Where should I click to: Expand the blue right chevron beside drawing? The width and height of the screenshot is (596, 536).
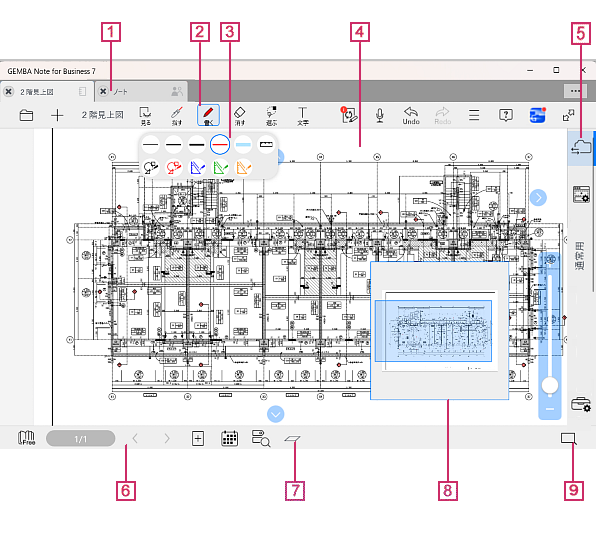pyautogui.click(x=538, y=198)
